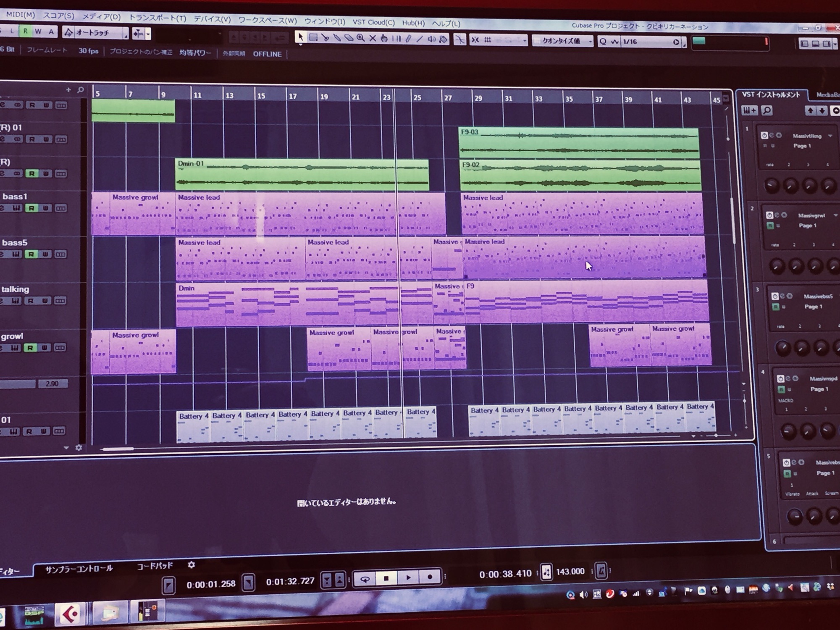
Task: Select the Glue tool
Action: (x=337, y=38)
